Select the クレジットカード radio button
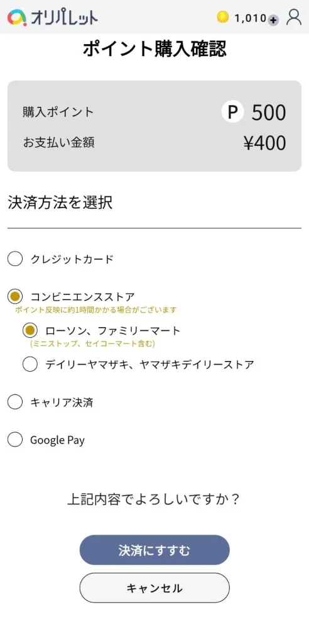309x644 pixels. pyautogui.click(x=15, y=258)
